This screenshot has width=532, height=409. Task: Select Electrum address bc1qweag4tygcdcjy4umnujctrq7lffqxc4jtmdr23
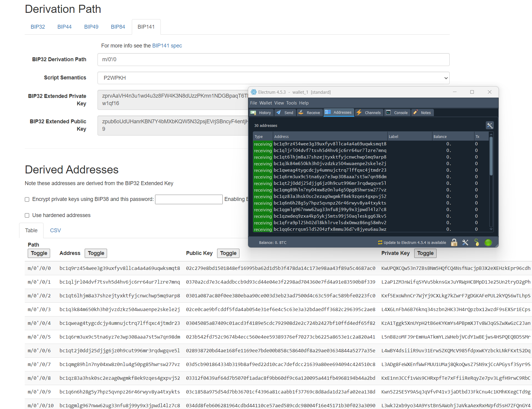[x=330, y=170]
